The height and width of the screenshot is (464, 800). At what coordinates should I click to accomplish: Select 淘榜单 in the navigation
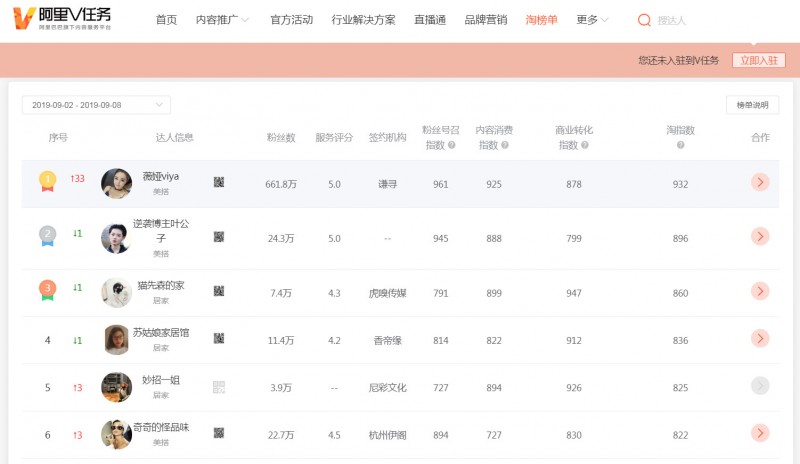pyautogui.click(x=542, y=20)
